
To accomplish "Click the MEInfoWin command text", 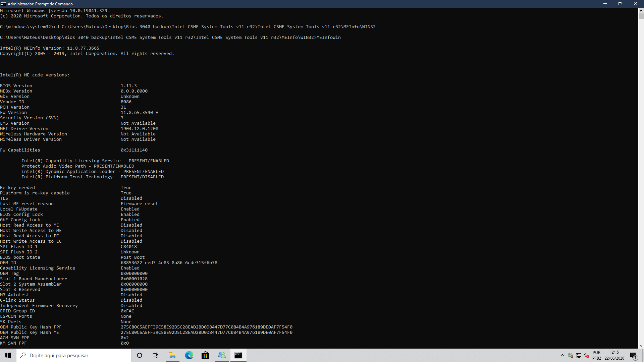I will [x=329, y=38].
